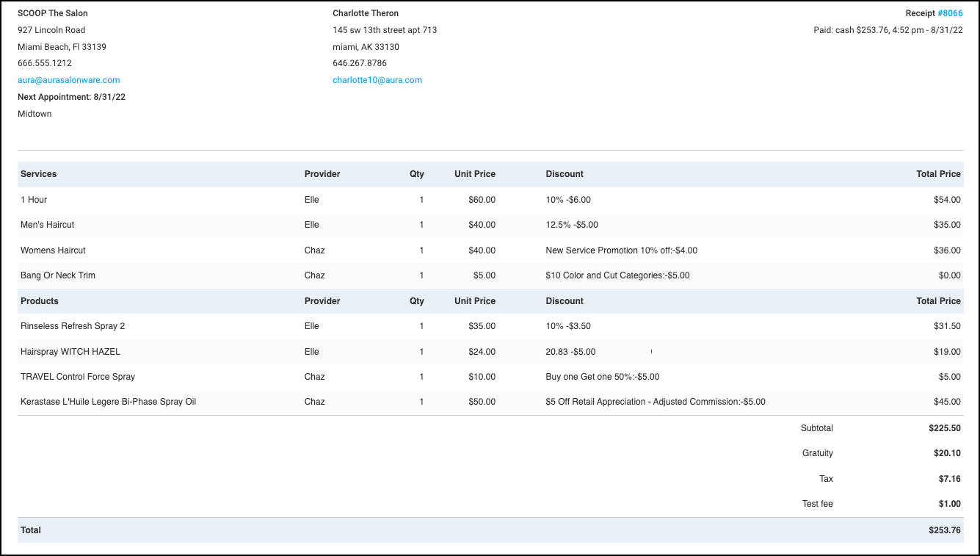Click the $36.00 total price
The width and height of the screenshot is (980, 556).
[x=947, y=250]
